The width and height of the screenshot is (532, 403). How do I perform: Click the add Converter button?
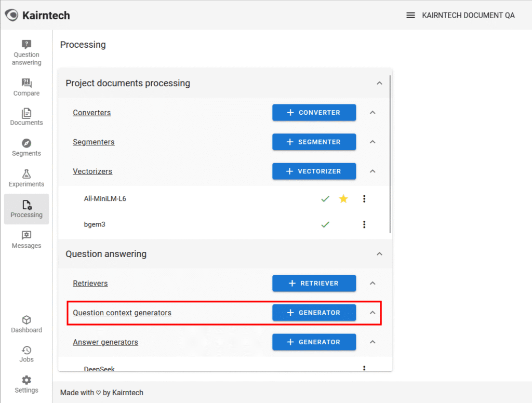point(314,112)
